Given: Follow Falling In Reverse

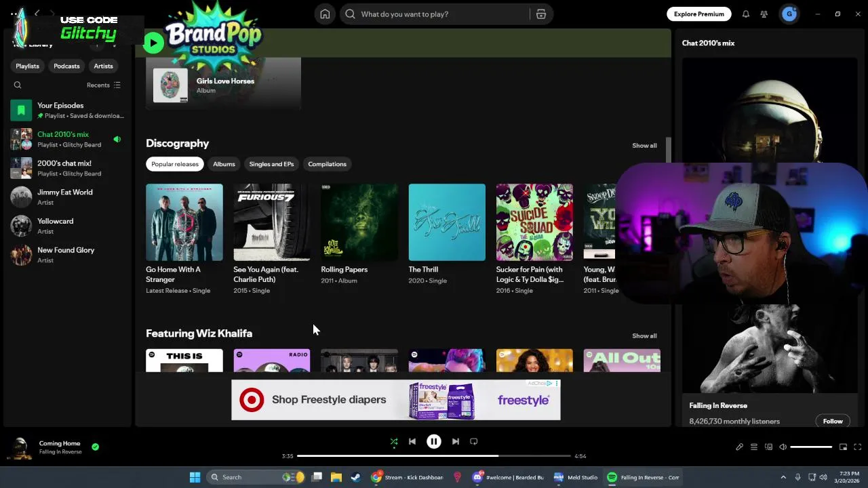Looking at the screenshot, I should click(x=833, y=422).
